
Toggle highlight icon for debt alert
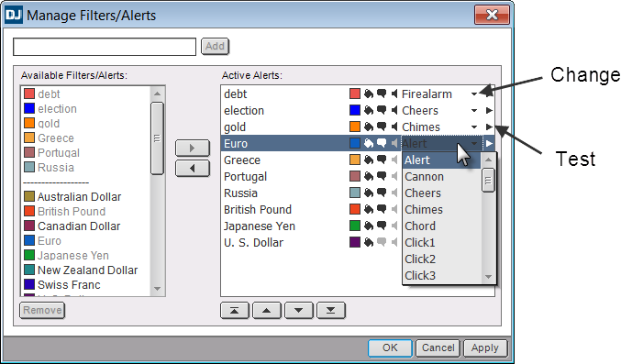(369, 94)
